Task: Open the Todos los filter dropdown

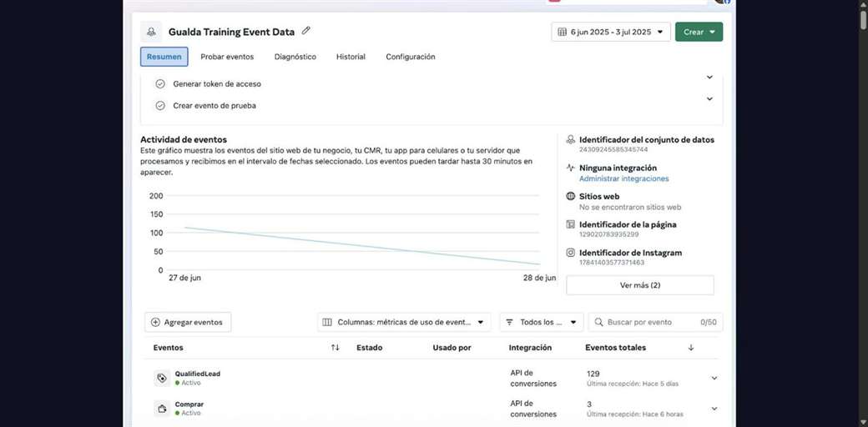Action: point(542,323)
